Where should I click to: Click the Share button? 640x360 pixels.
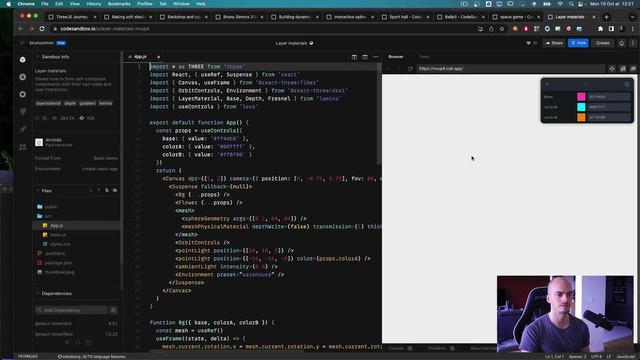(x=554, y=43)
